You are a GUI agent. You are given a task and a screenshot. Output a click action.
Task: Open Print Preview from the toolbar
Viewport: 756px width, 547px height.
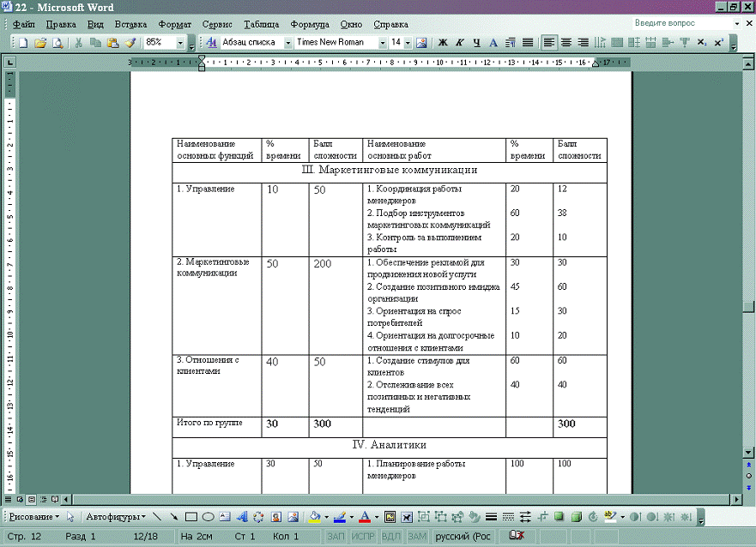57,42
